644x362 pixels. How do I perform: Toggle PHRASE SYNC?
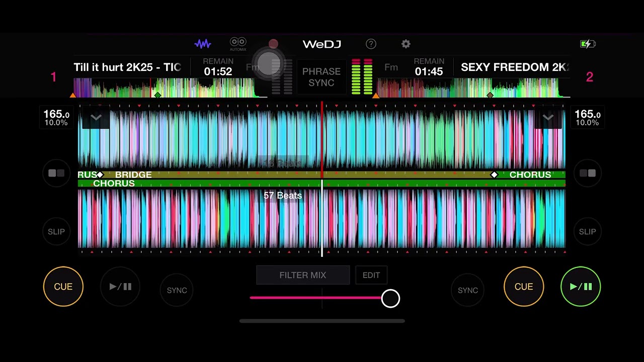tap(321, 77)
